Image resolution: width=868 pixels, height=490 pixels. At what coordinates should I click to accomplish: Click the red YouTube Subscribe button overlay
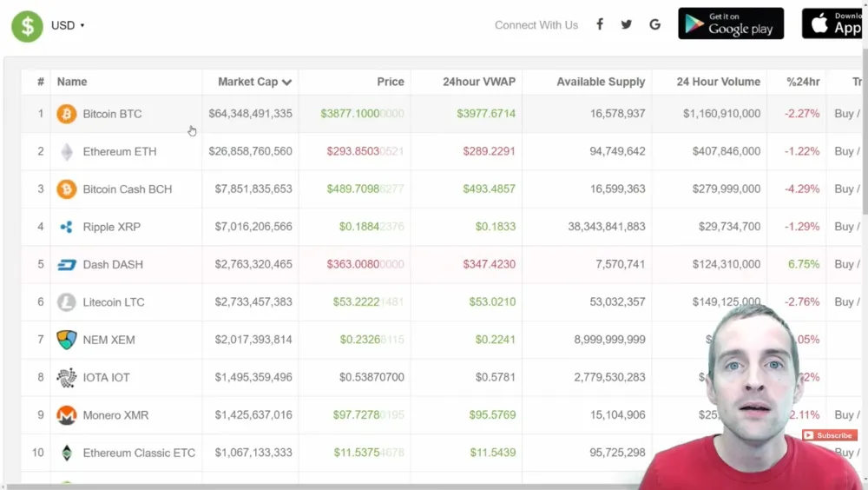[x=829, y=435]
